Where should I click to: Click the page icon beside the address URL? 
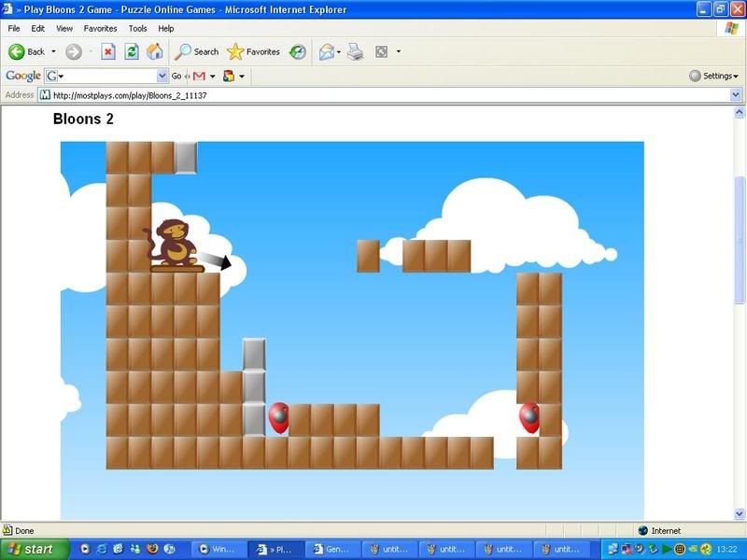[45, 95]
